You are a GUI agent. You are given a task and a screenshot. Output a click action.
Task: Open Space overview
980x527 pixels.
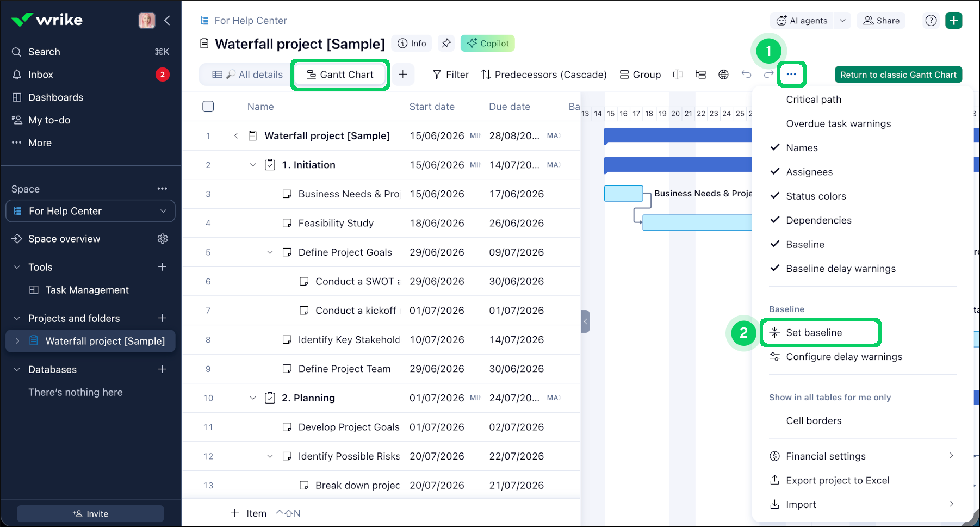[x=64, y=239]
